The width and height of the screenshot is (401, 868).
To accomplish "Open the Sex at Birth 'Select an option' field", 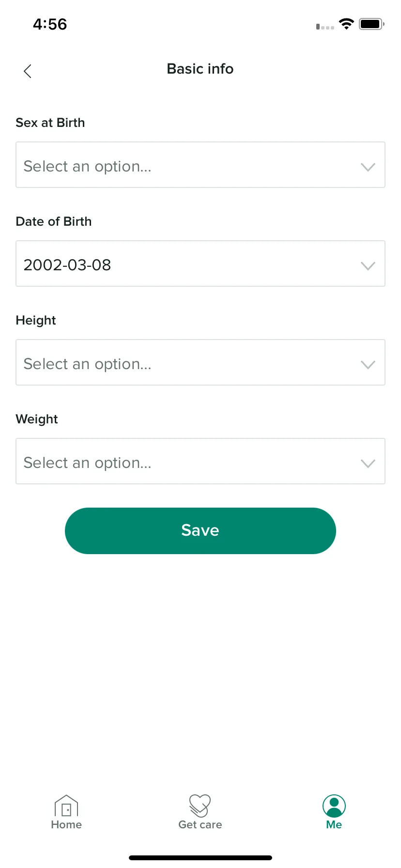I will click(200, 165).
